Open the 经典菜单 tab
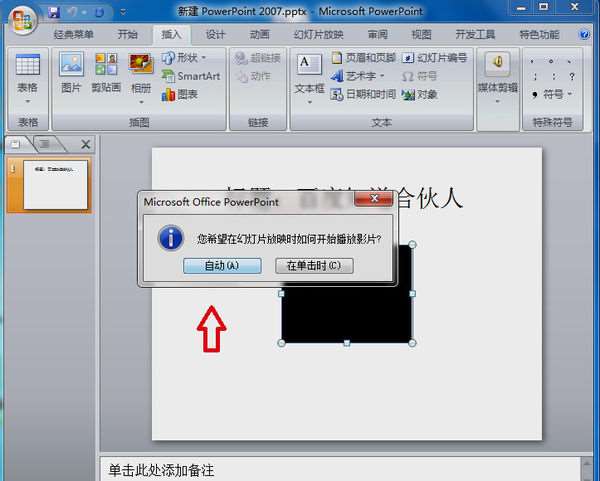Viewport: 600px width, 481px height. [74, 35]
